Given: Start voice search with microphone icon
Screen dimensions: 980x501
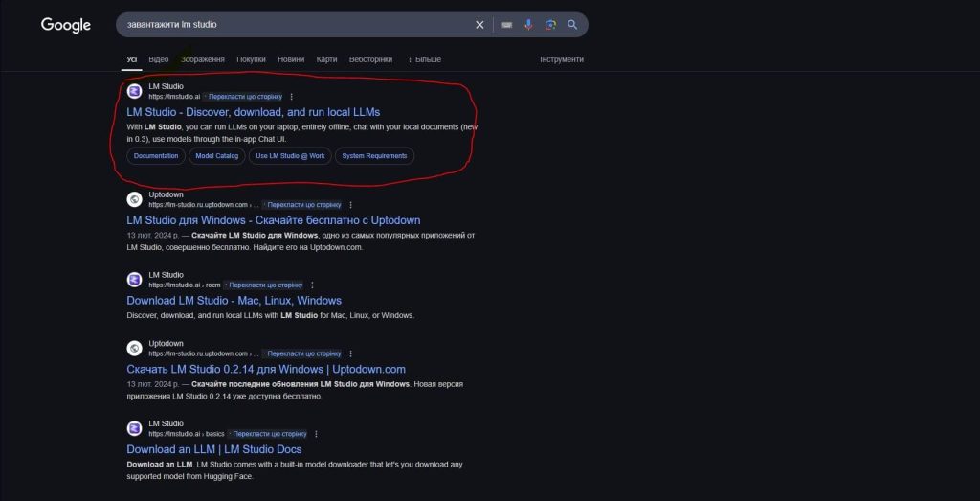Looking at the screenshot, I should (528, 25).
